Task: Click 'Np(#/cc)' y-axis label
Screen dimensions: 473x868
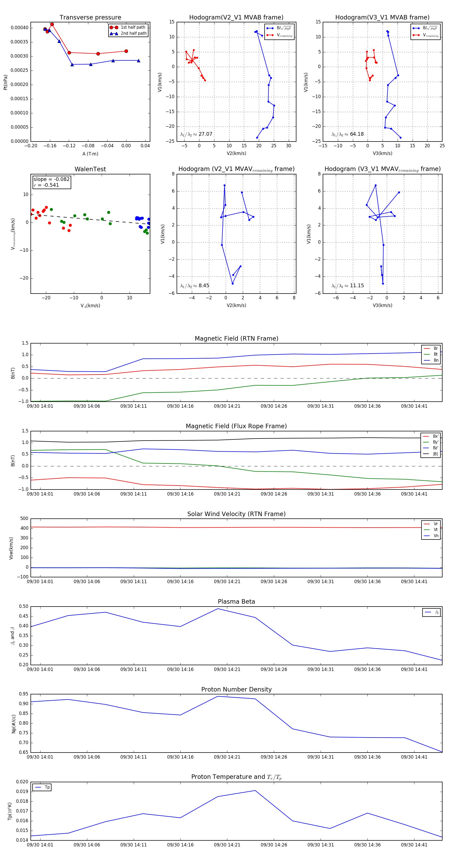Action: [x=14, y=724]
